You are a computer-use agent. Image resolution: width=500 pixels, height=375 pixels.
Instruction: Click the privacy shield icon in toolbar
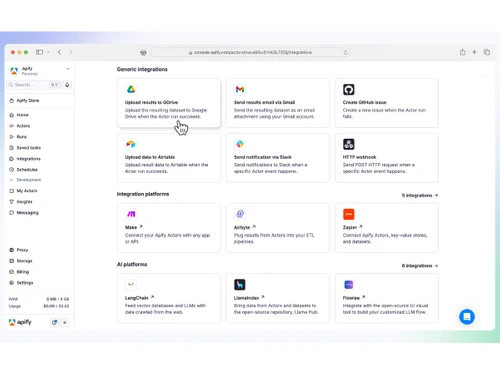pos(143,52)
